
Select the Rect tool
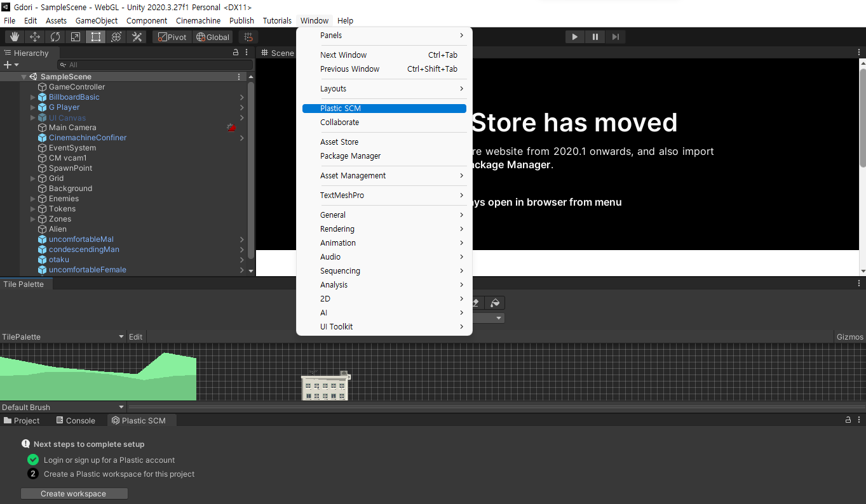[x=96, y=37]
